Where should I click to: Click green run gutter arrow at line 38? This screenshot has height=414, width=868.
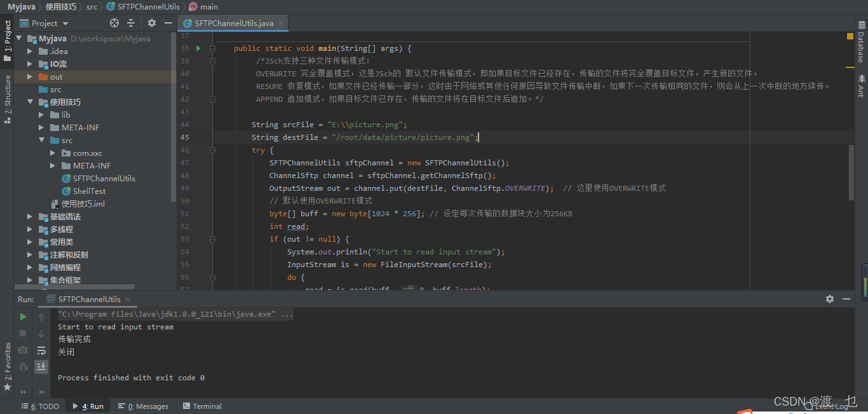click(x=198, y=48)
